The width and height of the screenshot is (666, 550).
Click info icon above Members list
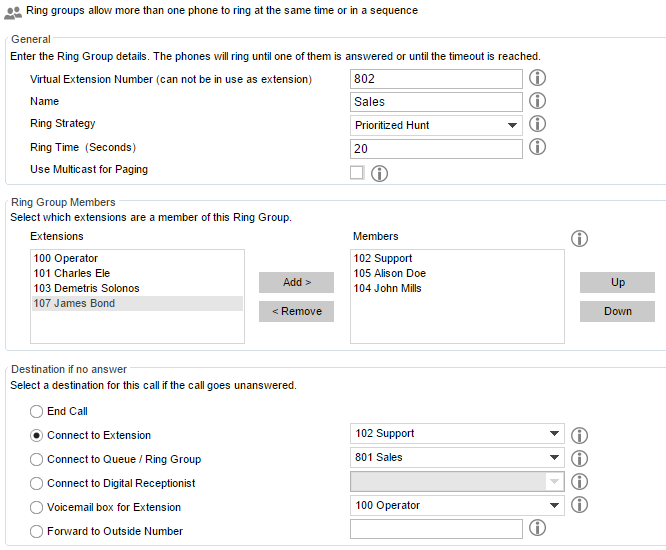[x=579, y=239]
